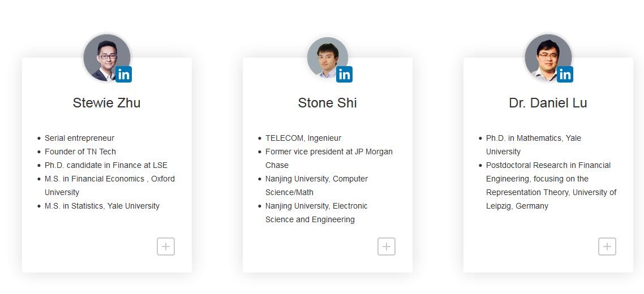Click 'Ph.D. in Mathematics, Yale' bullet

534,138
